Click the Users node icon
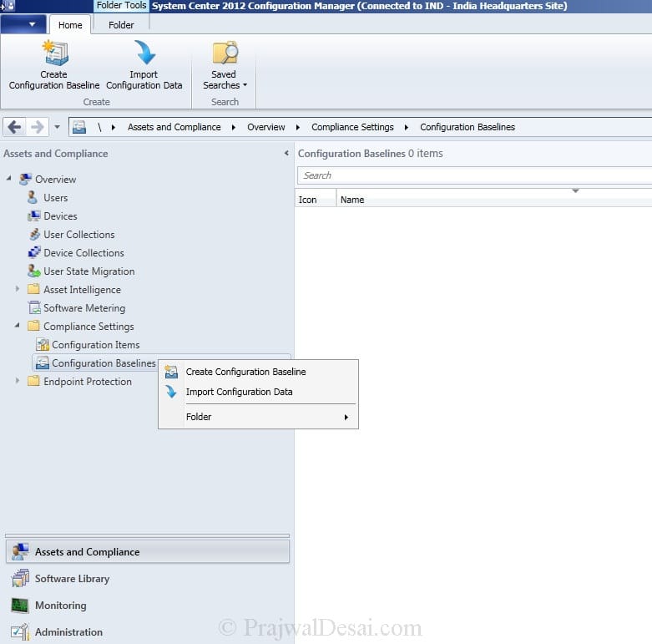Image resolution: width=652 pixels, height=644 pixels. (33, 198)
